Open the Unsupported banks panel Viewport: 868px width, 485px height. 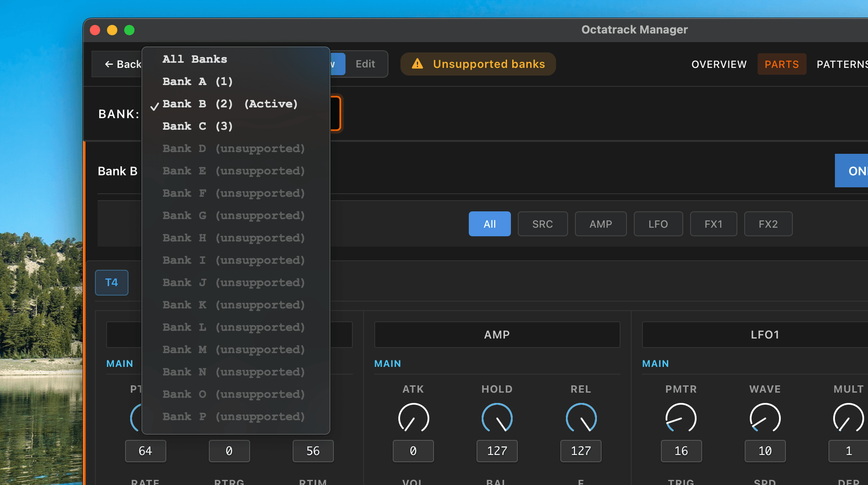[478, 64]
